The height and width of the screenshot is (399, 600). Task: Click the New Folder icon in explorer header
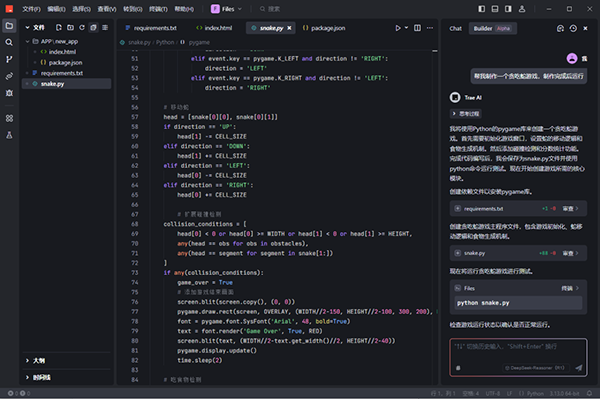click(x=70, y=28)
